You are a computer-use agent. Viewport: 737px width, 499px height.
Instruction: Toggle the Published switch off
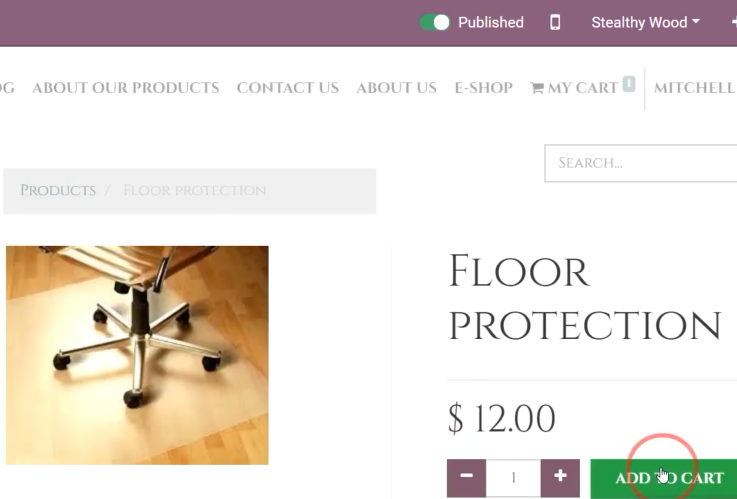[434, 22]
